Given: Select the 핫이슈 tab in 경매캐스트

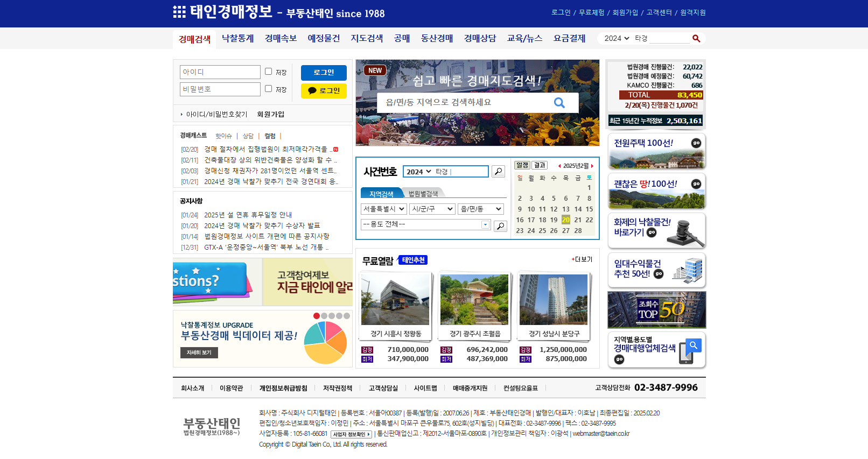Looking at the screenshot, I should click(x=223, y=136).
